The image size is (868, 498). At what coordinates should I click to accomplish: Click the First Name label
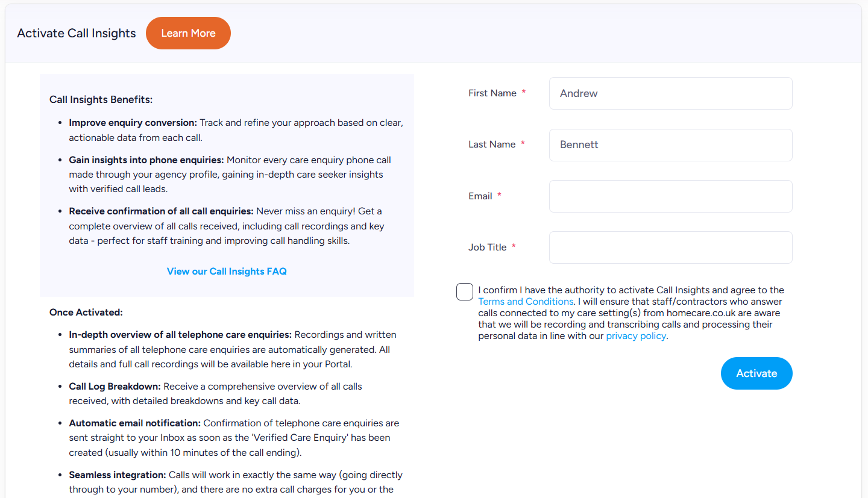tap(492, 93)
